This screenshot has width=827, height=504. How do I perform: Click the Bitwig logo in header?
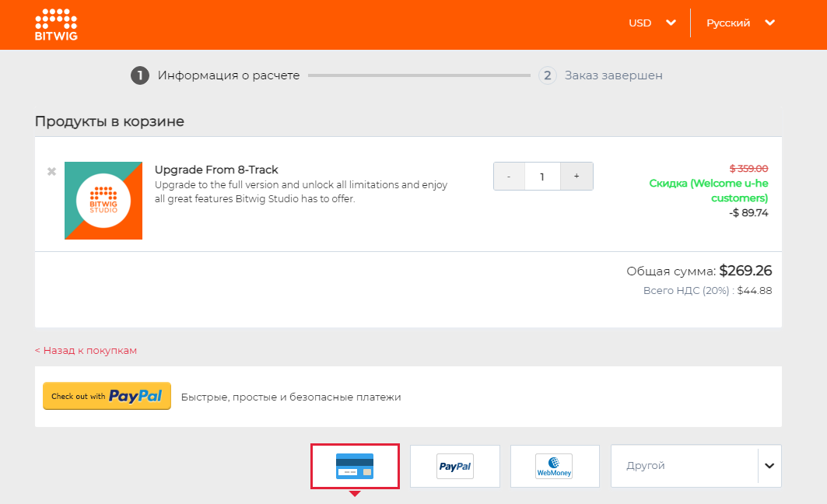(x=56, y=25)
